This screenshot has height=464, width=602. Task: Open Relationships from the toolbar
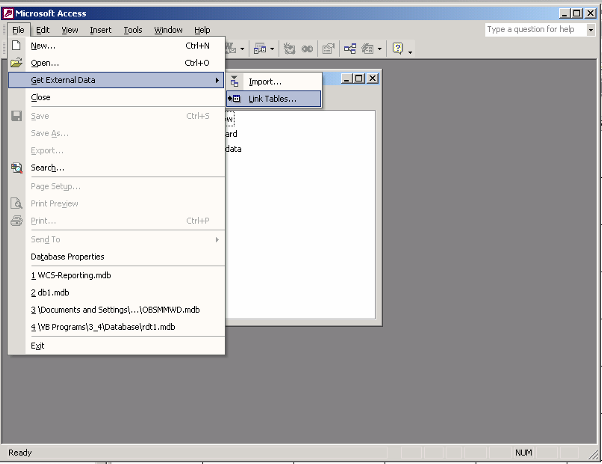pos(350,49)
